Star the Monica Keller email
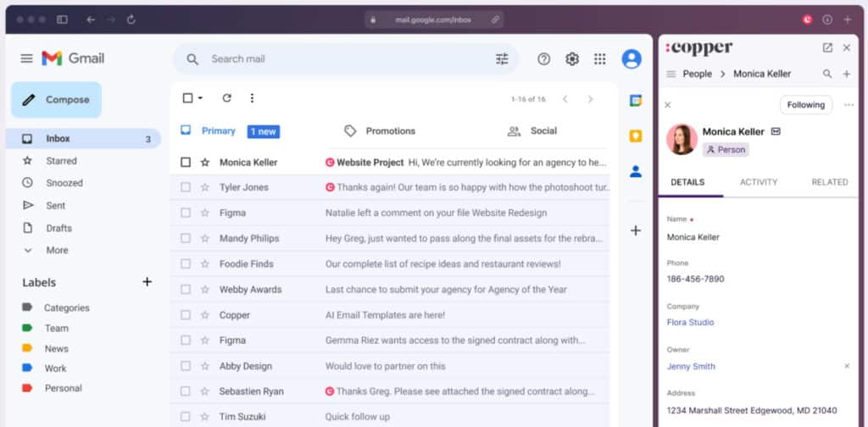 205,162
